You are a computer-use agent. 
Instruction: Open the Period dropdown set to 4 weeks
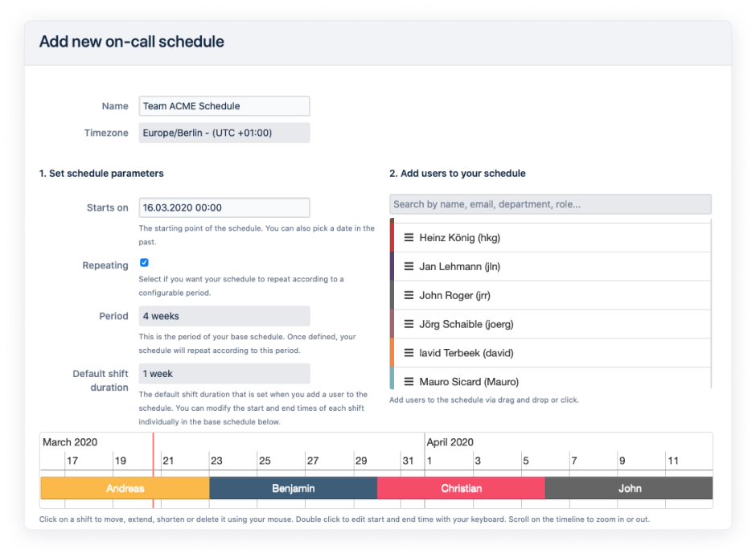point(224,315)
